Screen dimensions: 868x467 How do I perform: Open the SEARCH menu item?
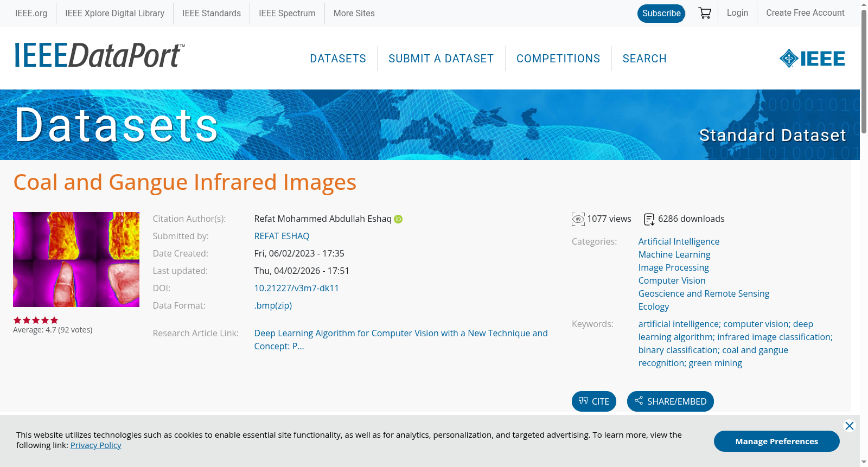644,59
